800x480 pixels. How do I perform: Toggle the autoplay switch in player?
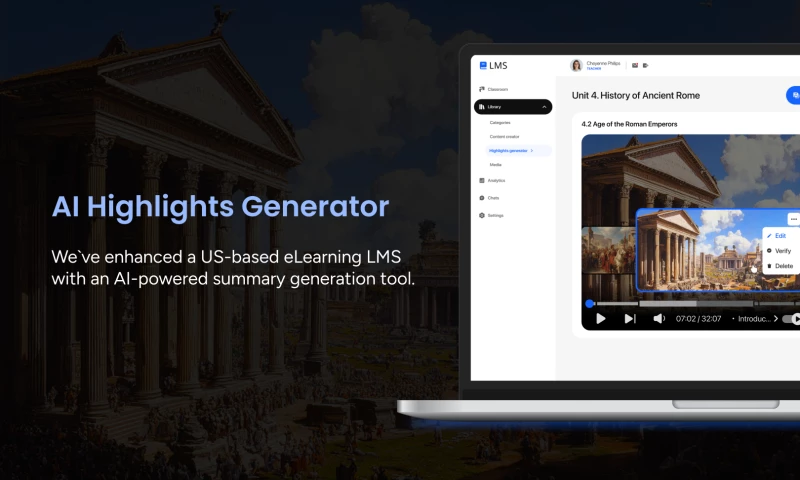click(x=792, y=319)
